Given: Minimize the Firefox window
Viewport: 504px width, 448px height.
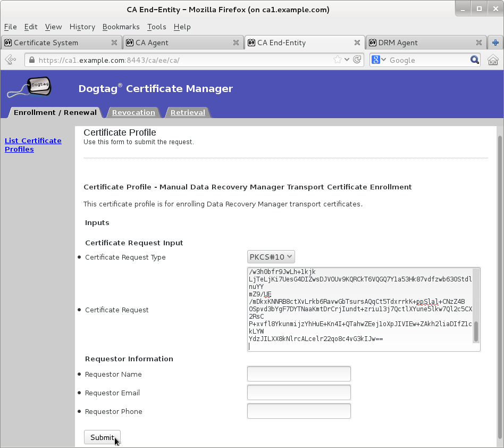Looking at the screenshot, I should click(463, 9).
